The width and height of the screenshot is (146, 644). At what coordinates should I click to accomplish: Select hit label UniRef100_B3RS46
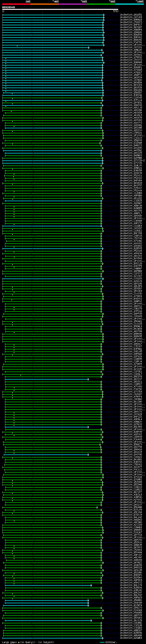click(131, 95)
